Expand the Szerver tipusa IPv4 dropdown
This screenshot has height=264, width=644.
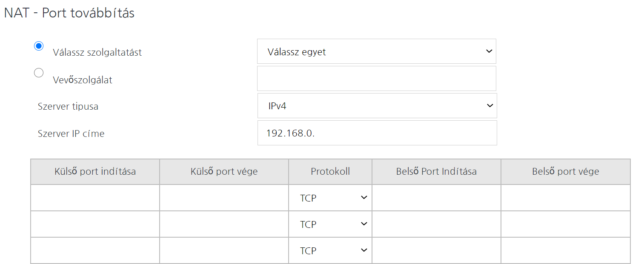(377, 106)
